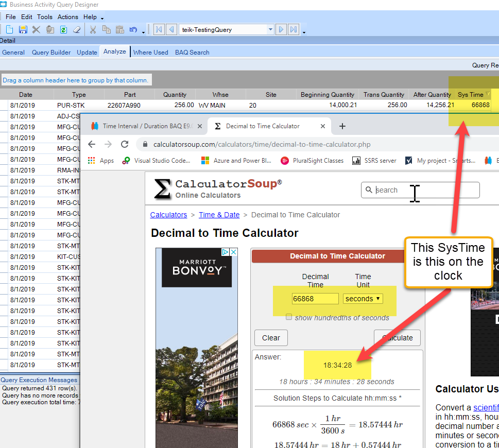Jump to last record in navigator

click(x=294, y=29)
